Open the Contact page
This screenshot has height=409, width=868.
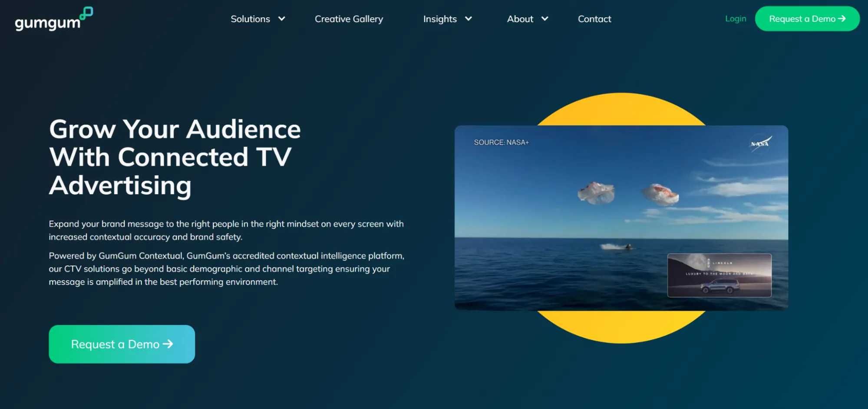(x=594, y=19)
